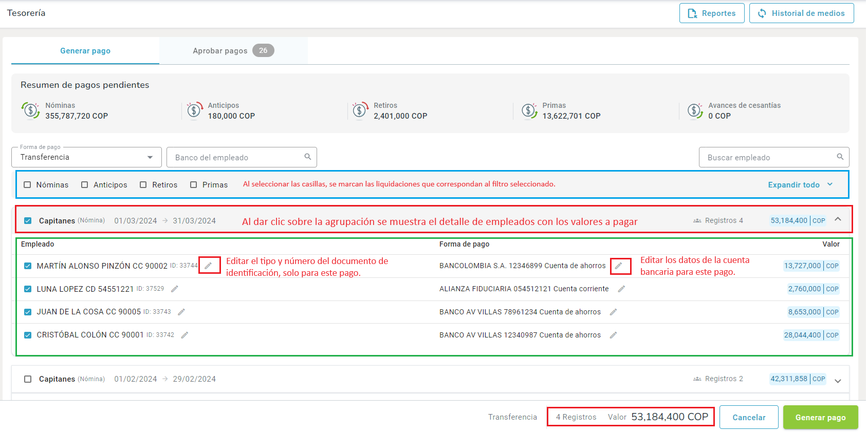Viewport: 868px width, 432px height.
Task: Switch to Generar pago tab
Action: (x=85, y=50)
